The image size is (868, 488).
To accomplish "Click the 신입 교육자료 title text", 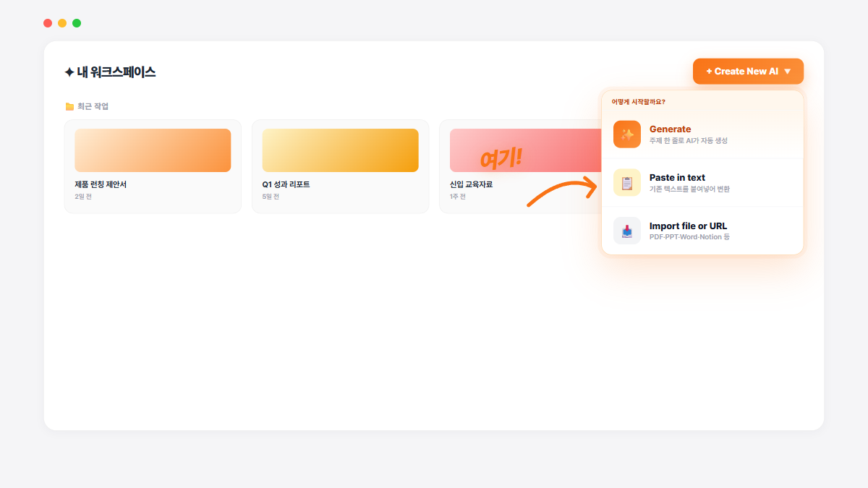I will pyautogui.click(x=471, y=184).
